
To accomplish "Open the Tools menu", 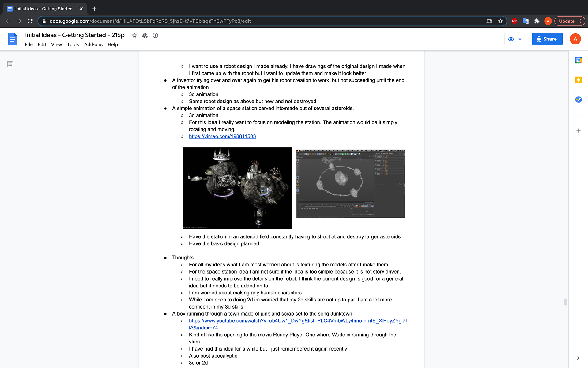I will click(x=73, y=44).
